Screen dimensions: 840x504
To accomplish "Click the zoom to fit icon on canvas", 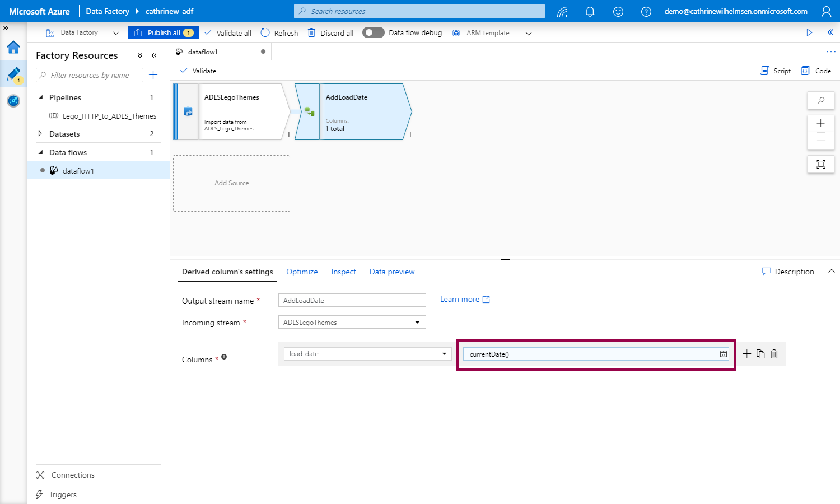I will pos(820,164).
